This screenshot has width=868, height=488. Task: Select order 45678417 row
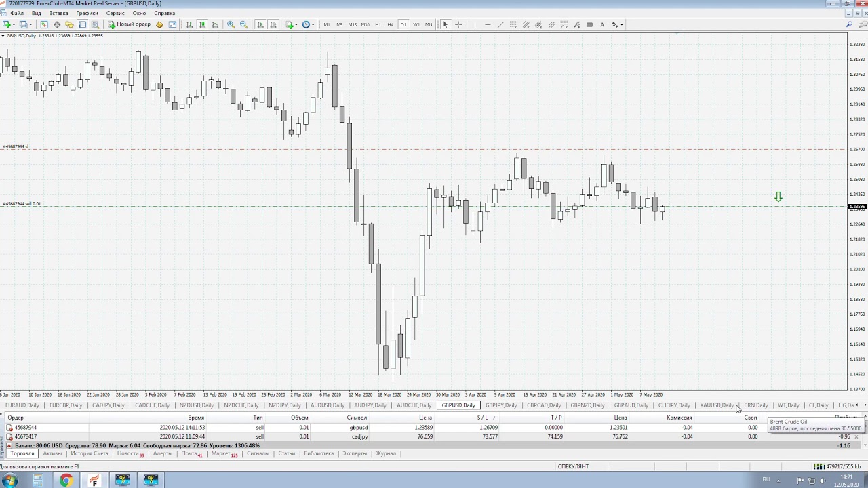(434, 436)
